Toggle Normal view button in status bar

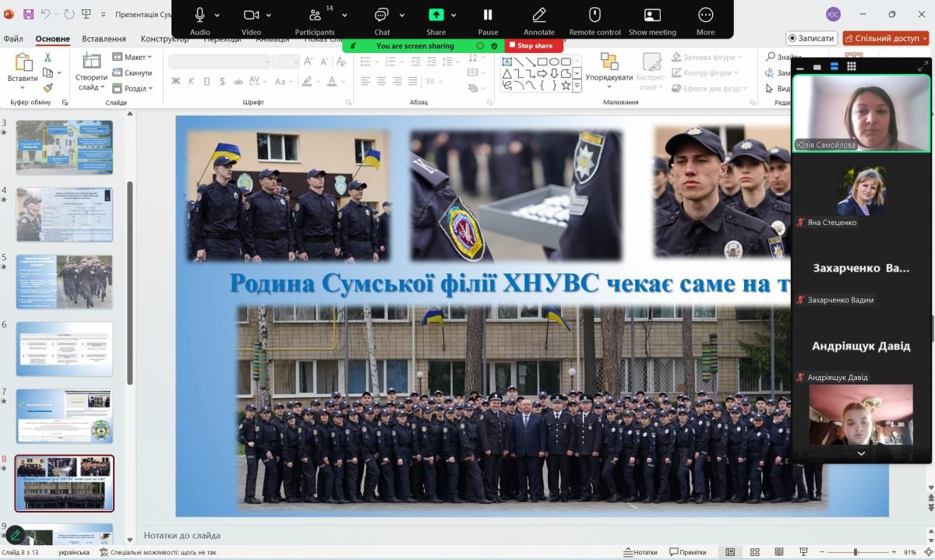730,552
